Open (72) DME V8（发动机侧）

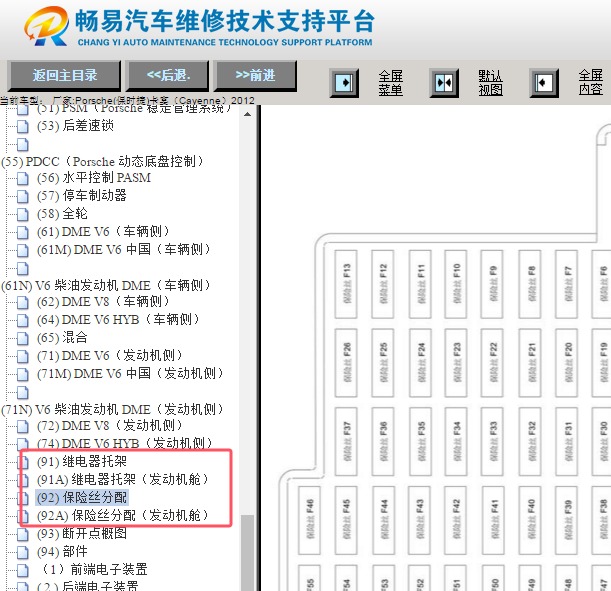pyautogui.click(x=109, y=425)
